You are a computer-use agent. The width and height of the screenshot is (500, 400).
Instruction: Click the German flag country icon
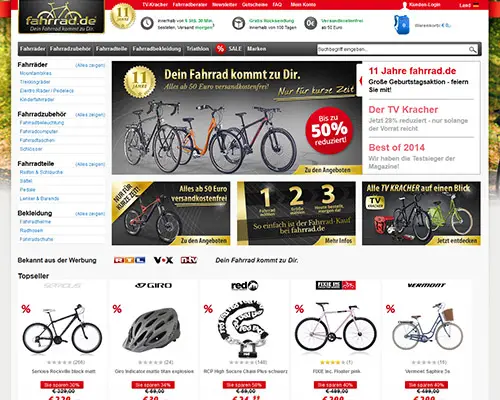(476, 5)
